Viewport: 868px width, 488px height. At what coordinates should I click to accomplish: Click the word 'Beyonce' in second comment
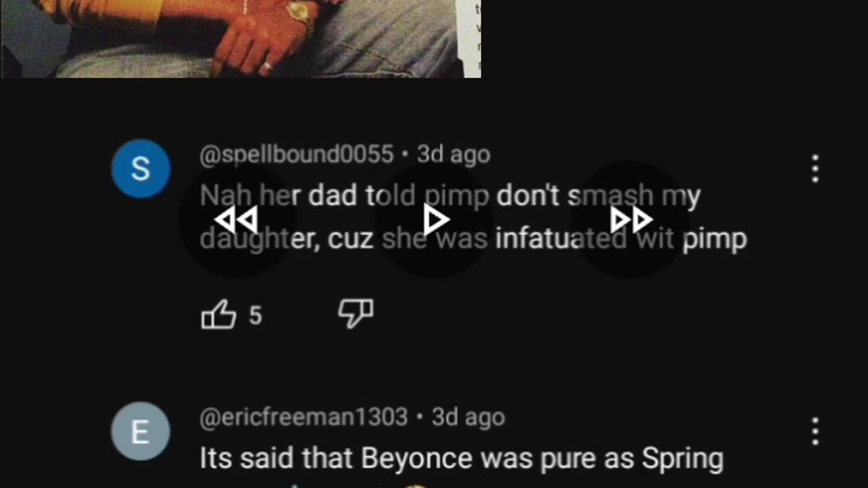(x=418, y=459)
